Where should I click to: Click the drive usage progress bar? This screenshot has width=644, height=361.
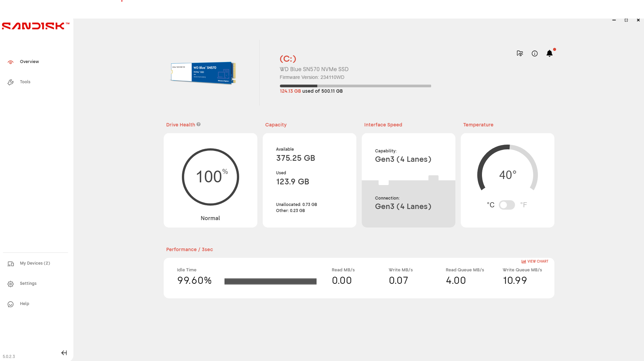(x=355, y=86)
